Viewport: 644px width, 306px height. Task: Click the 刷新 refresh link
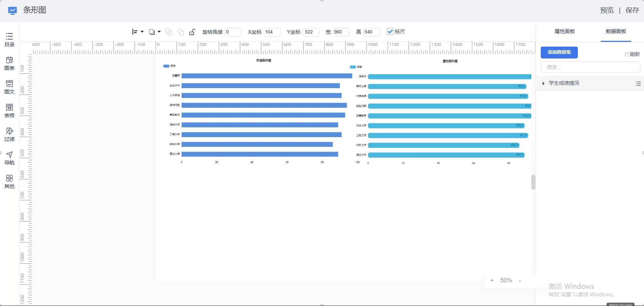pos(632,54)
